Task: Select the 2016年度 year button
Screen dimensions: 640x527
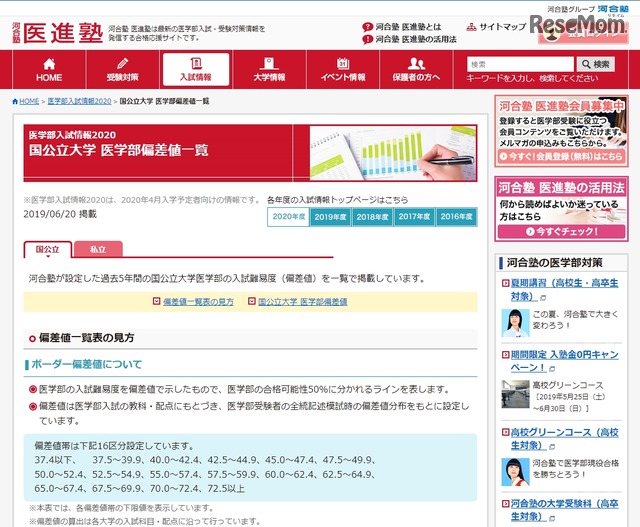Action: (456, 217)
